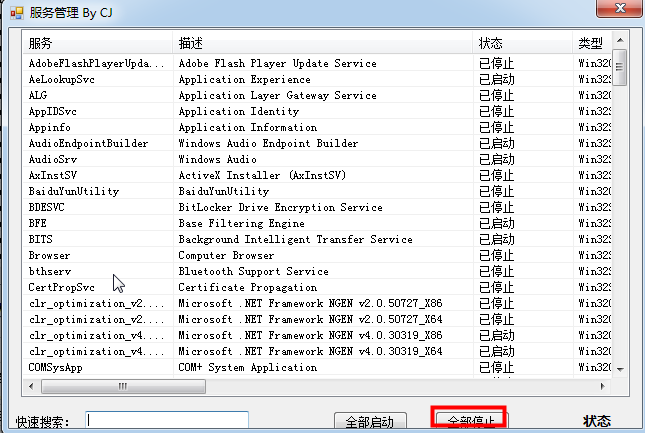Screen dimensions: 645x433
Task: Select the BITS service
Action: tap(40, 239)
